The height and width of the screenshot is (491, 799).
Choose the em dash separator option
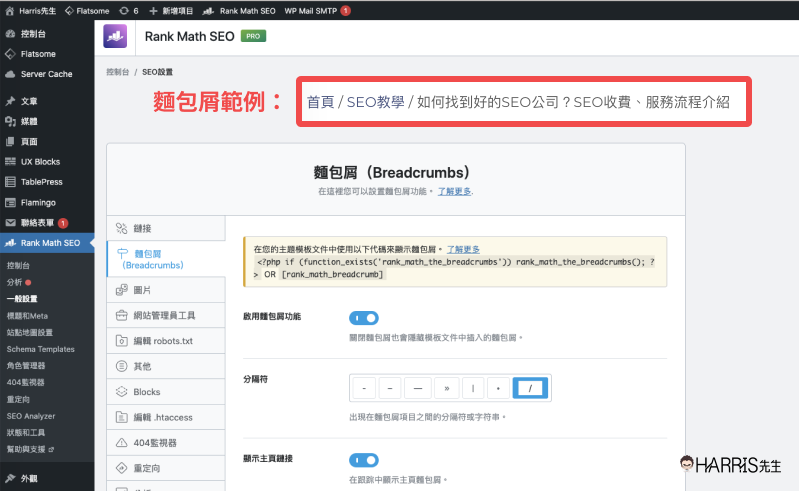[x=418, y=388]
